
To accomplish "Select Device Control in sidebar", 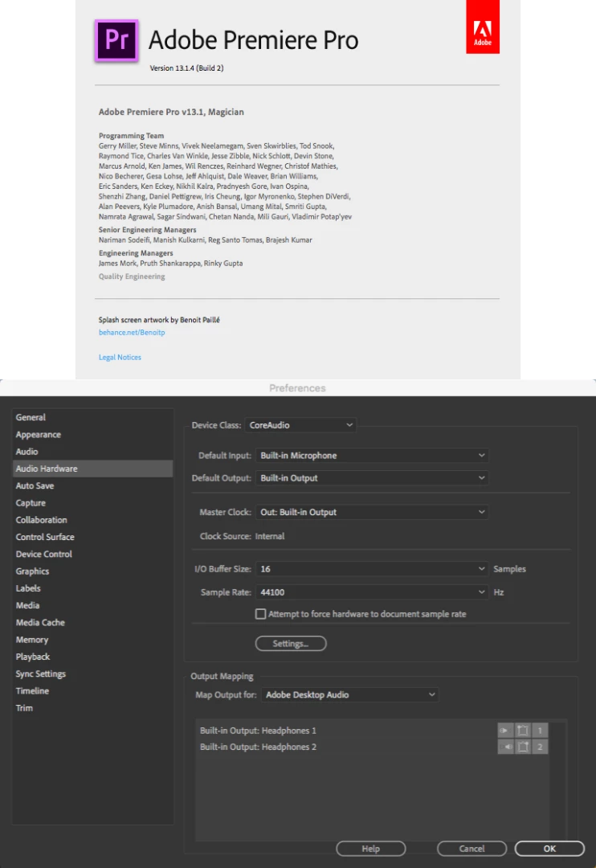I will 92,554.
